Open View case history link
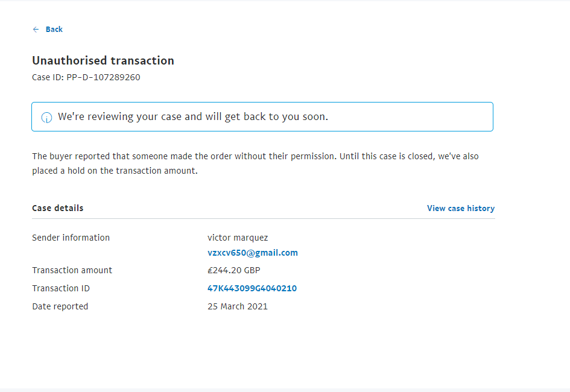570x392 pixels. point(460,208)
